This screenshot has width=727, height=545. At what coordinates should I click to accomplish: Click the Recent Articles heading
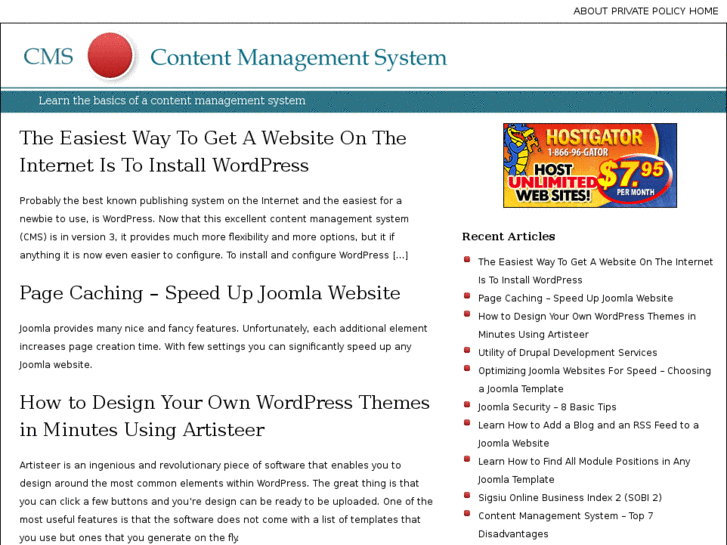tap(508, 237)
